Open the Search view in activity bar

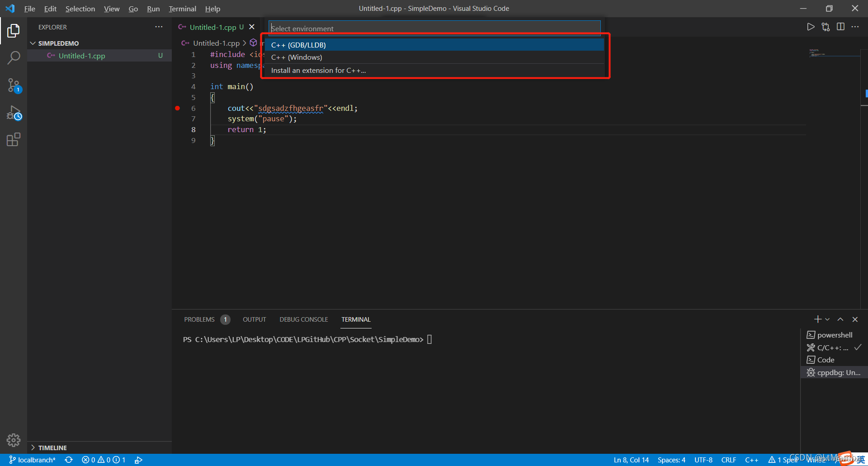tap(14, 58)
